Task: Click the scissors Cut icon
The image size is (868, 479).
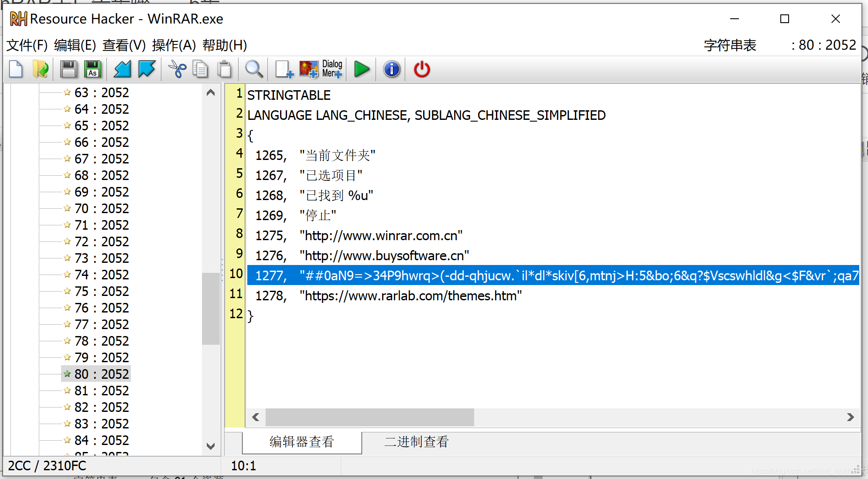Action: (x=177, y=69)
